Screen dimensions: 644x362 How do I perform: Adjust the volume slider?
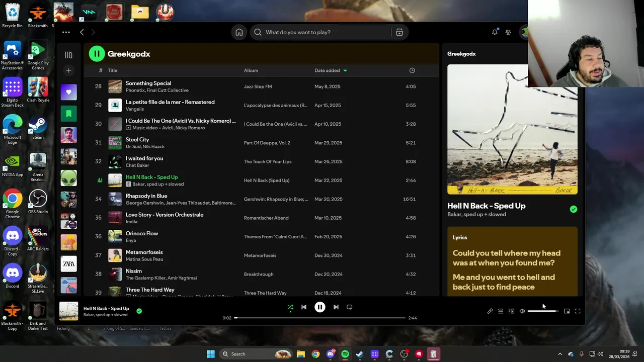tap(543, 311)
